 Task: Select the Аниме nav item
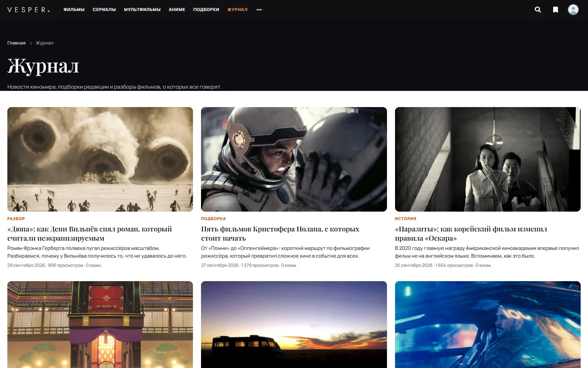coord(177,10)
